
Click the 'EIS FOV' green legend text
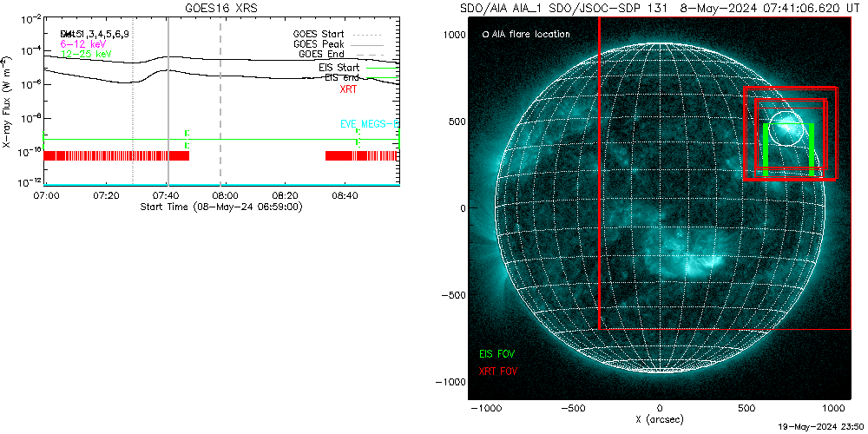pos(498,353)
